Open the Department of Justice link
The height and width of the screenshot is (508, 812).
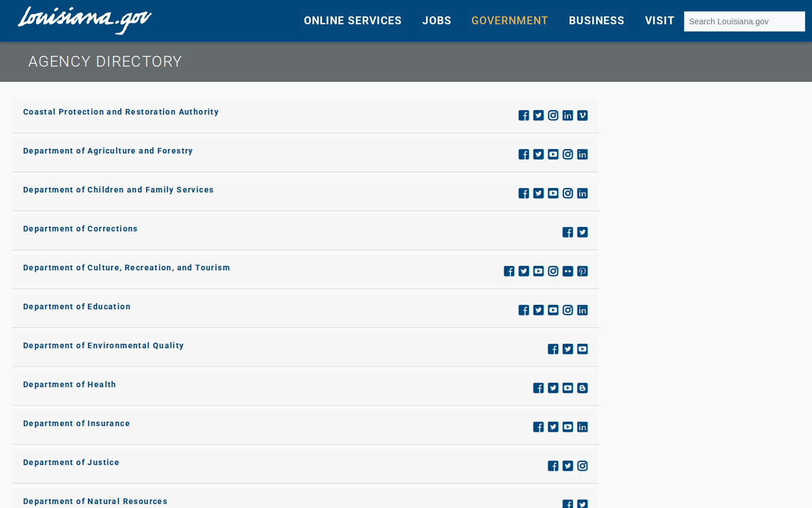pyautogui.click(x=71, y=462)
